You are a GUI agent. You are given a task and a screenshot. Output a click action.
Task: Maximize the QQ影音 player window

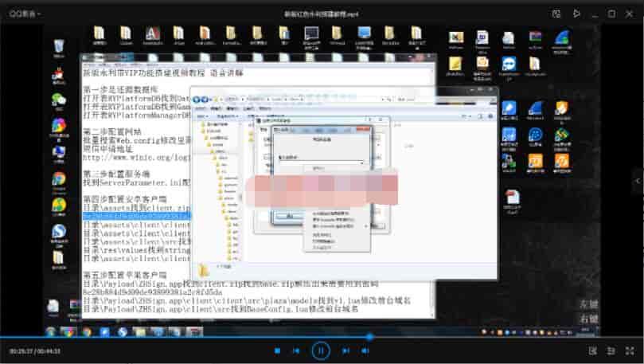[x=611, y=14]
